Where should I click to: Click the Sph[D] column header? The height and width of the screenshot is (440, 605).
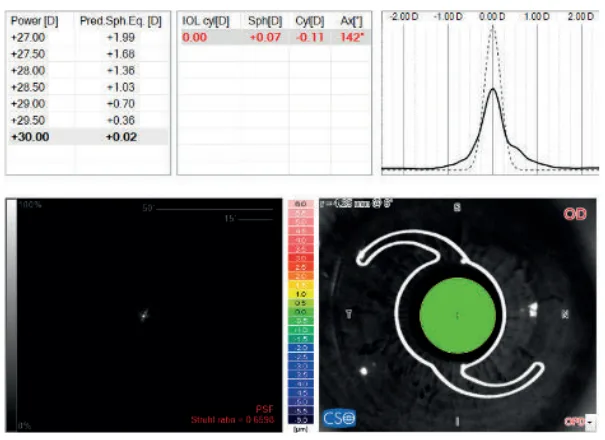(265, 21)
